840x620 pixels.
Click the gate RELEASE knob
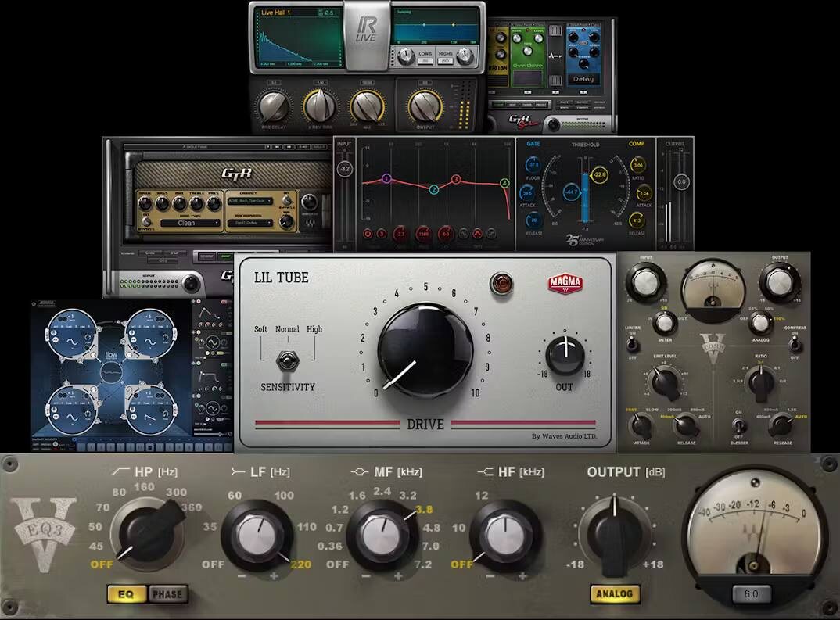click(533, 220)
